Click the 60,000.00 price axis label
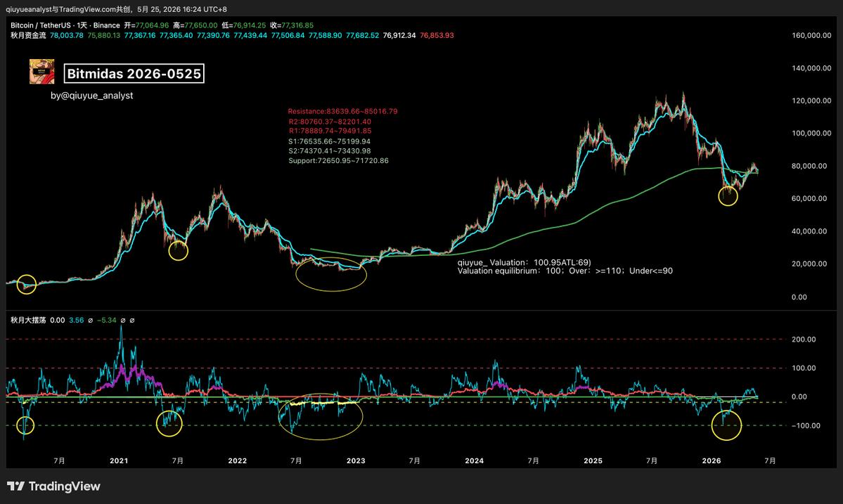843x504 pixels. click(x=809, y=199)
